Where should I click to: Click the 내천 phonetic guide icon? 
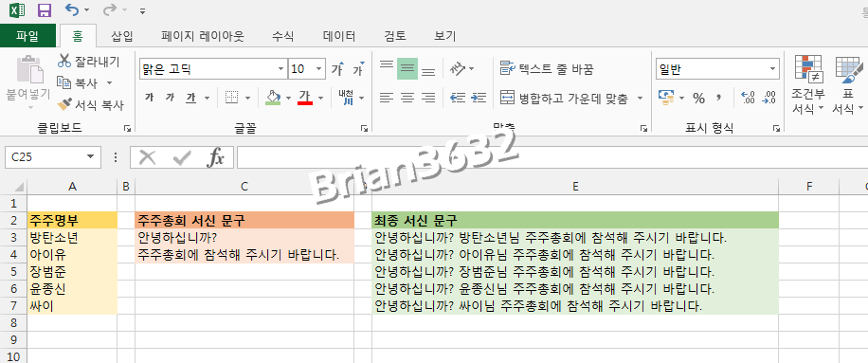click(x=346, y=98)
